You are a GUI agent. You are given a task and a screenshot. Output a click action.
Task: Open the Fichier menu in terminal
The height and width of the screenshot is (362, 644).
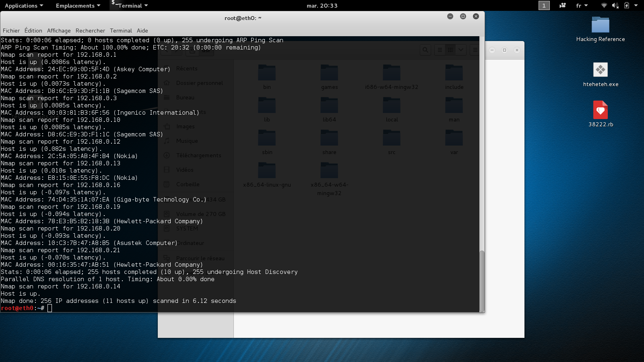point(11,31)
